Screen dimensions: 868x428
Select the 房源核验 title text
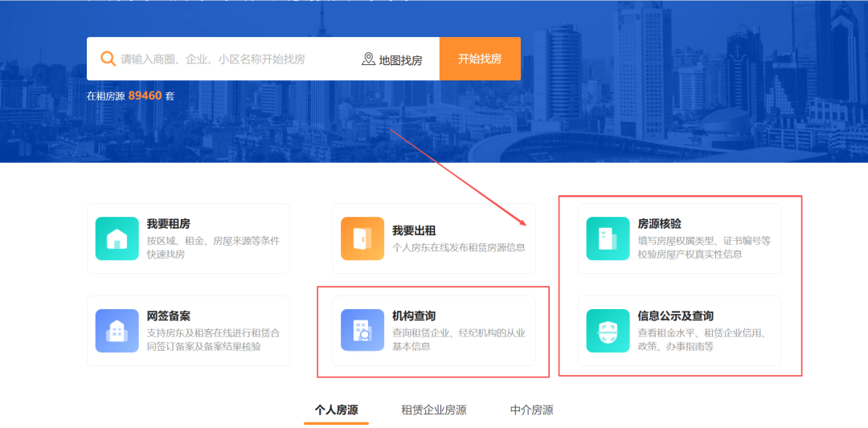pyautogui.click(x=660, y=224)
